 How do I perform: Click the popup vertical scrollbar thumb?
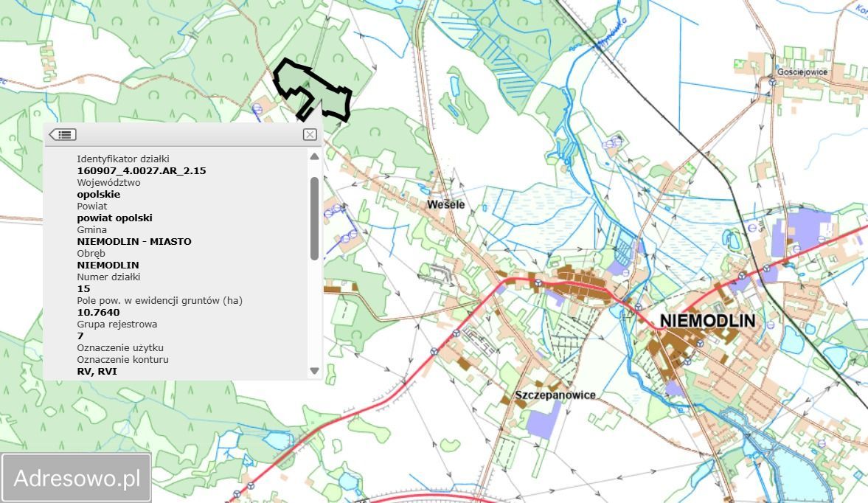click(314, 218)
